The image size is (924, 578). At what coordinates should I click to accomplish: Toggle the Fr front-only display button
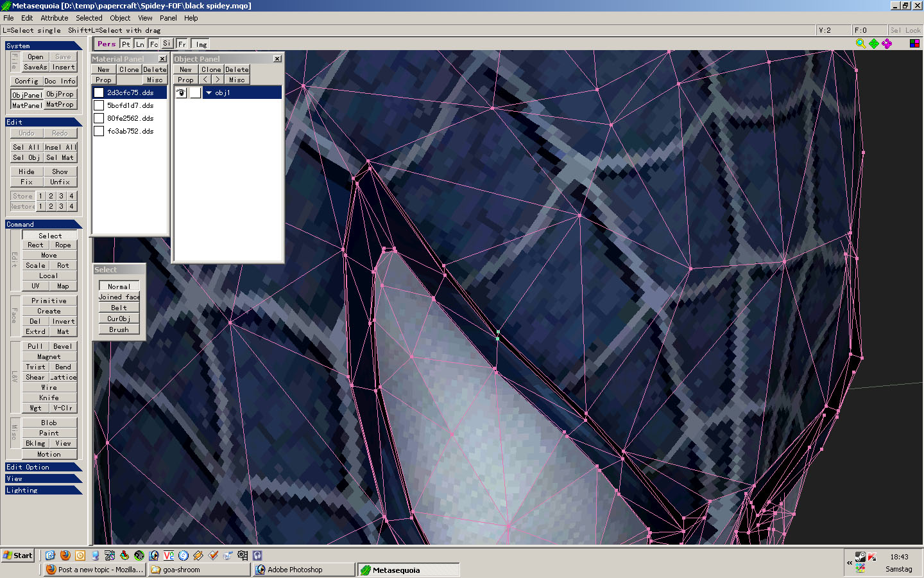182,44
